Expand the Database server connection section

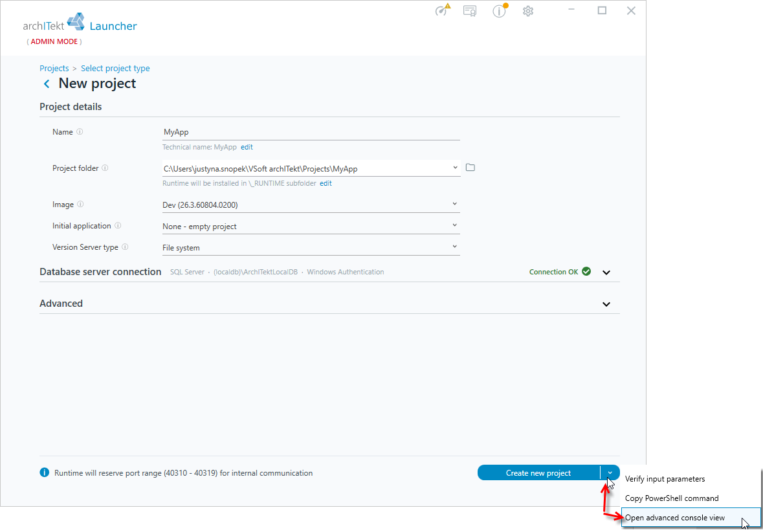(x=606, y=272)
